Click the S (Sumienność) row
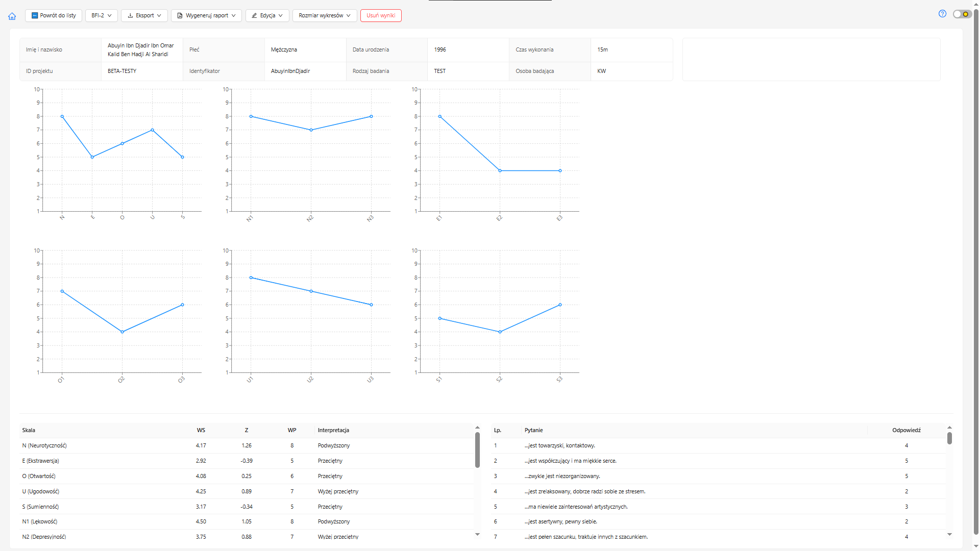980x551 pixels. (x=248, y=507)
